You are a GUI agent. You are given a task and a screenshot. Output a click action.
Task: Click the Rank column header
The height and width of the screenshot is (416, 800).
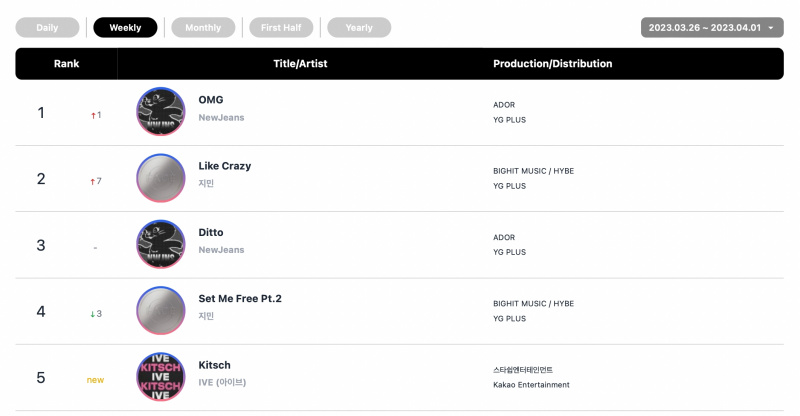[x=66, y=64]
